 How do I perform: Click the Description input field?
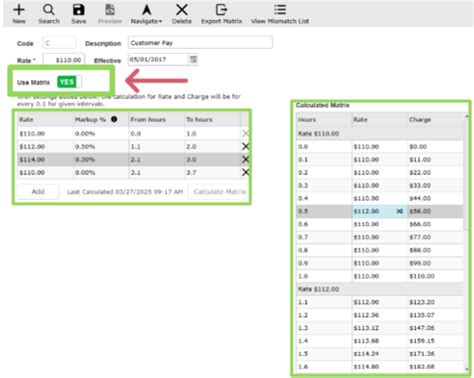coord(200,43)
